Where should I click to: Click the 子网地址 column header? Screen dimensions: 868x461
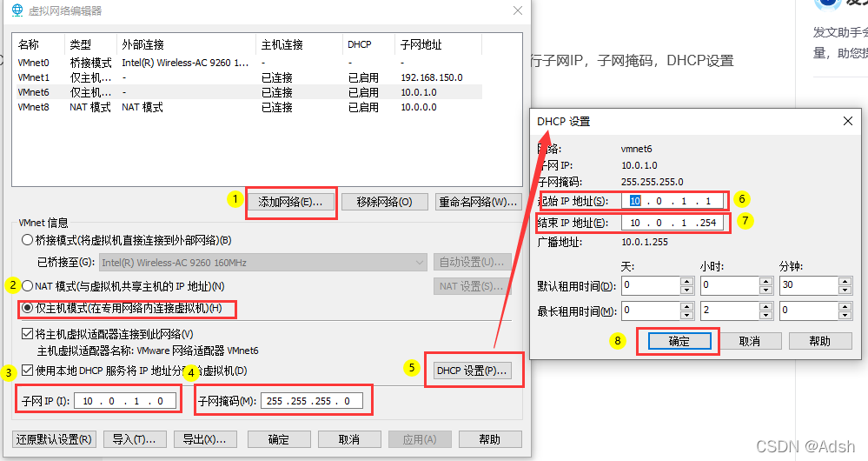tap(439, 44)
